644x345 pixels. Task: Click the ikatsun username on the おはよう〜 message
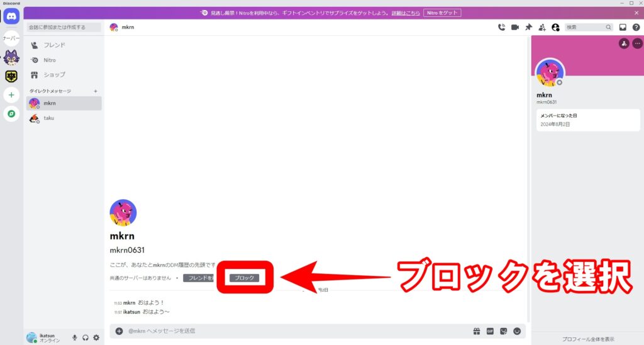(131, 312)
